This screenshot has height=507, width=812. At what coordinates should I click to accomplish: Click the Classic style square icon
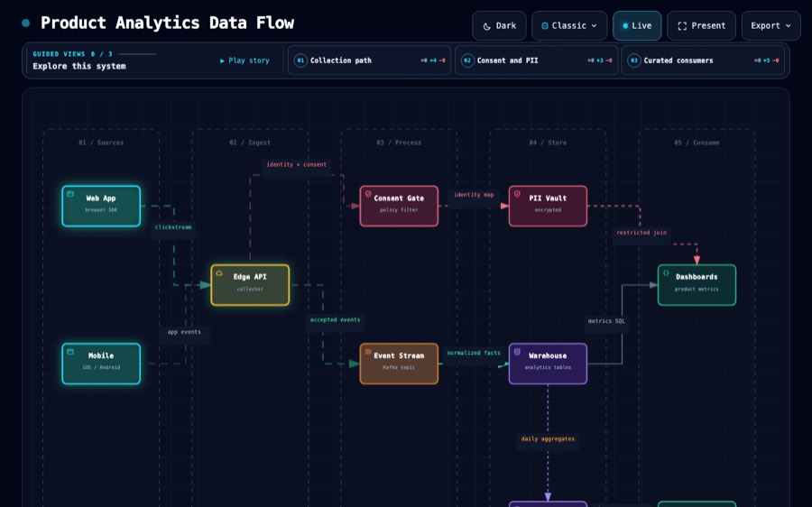(545, 26)
